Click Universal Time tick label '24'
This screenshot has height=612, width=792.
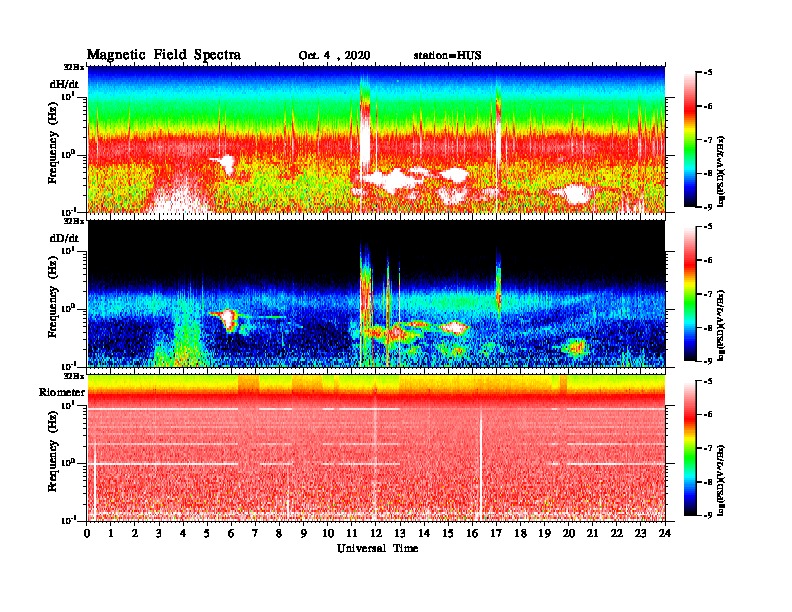tap(665, 533)
